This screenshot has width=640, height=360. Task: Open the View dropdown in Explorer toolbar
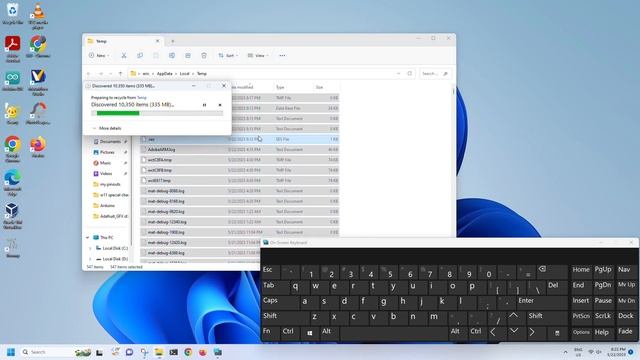tap(258, 56)
